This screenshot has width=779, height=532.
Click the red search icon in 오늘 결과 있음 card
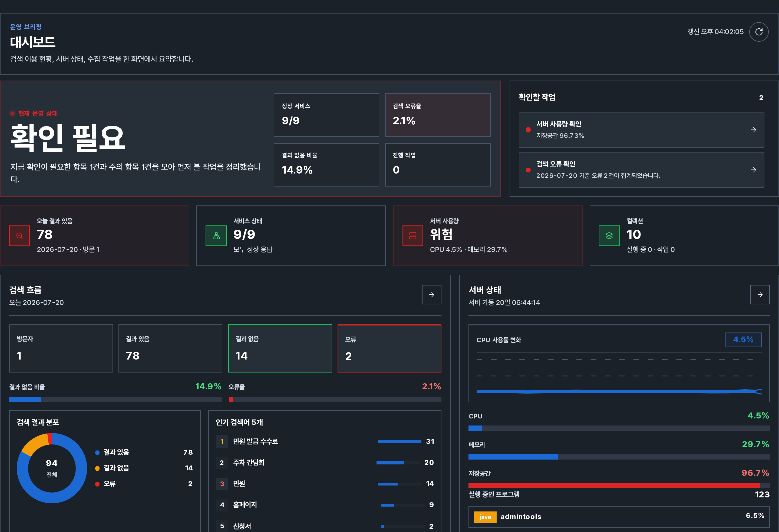19,235
